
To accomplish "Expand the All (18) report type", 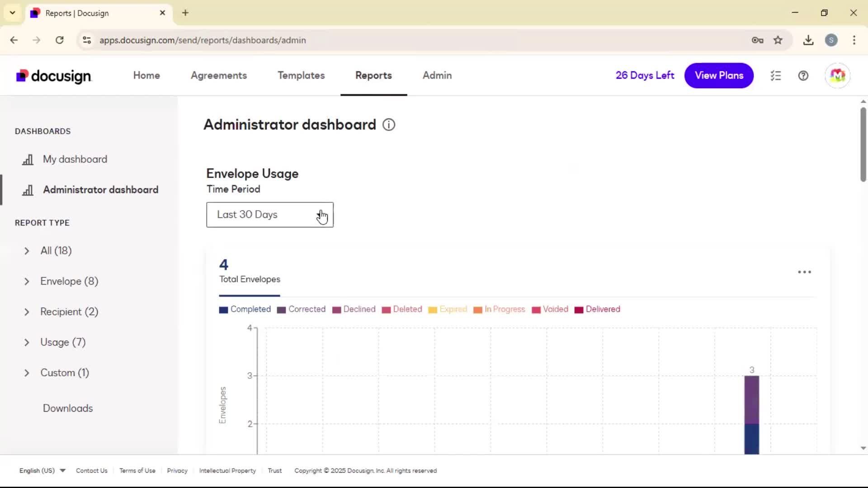I will tap(27, 251).
